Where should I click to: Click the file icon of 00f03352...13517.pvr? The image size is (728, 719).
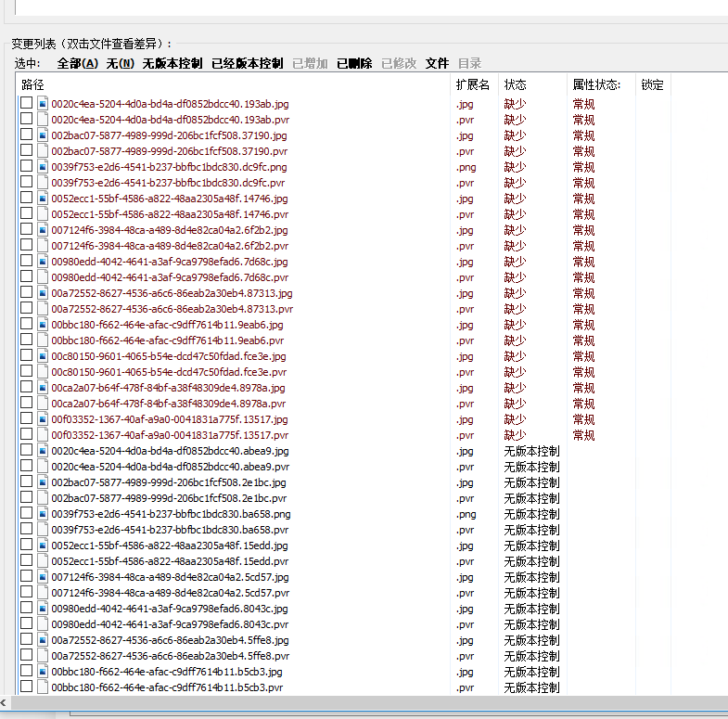(x=43, y=435)
